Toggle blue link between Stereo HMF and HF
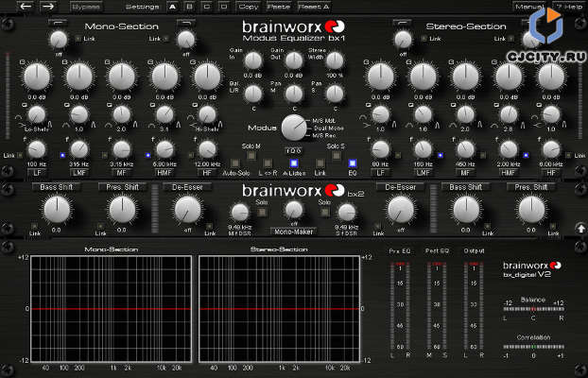This screenshot has height=378, width=588. pos(527,155)
